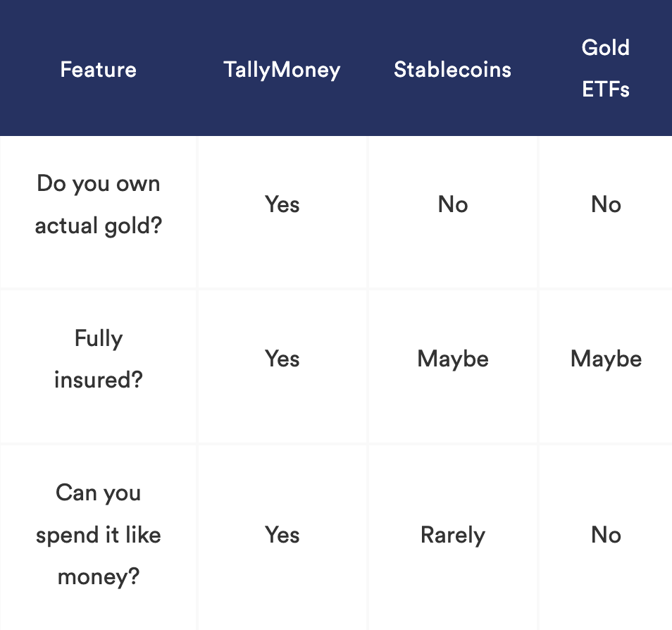Click Gold ETFs' No in spend like money row
This screenshot has height=630, width=672.
tap(606, 535)
